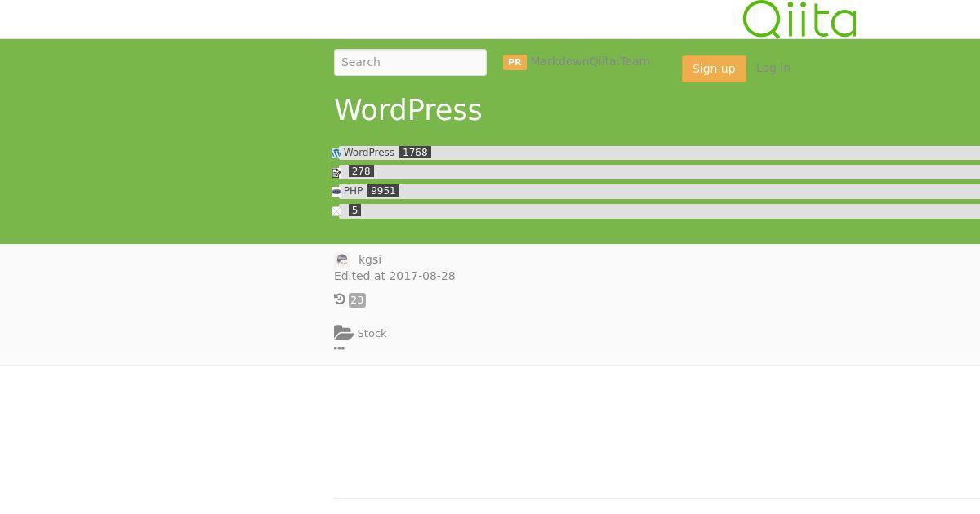The image size is (980, 514).
Task: Stock this article
Action: [x=372, y=333]
